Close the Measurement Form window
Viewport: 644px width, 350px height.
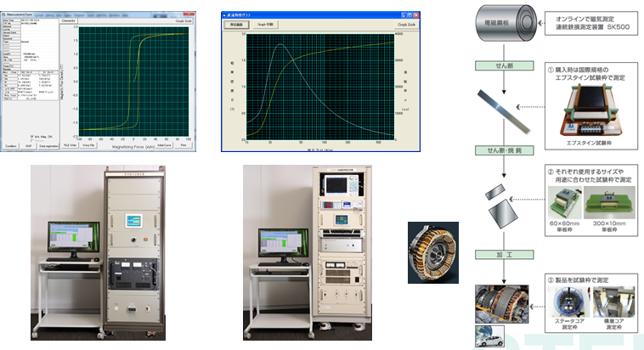point(190,14)
